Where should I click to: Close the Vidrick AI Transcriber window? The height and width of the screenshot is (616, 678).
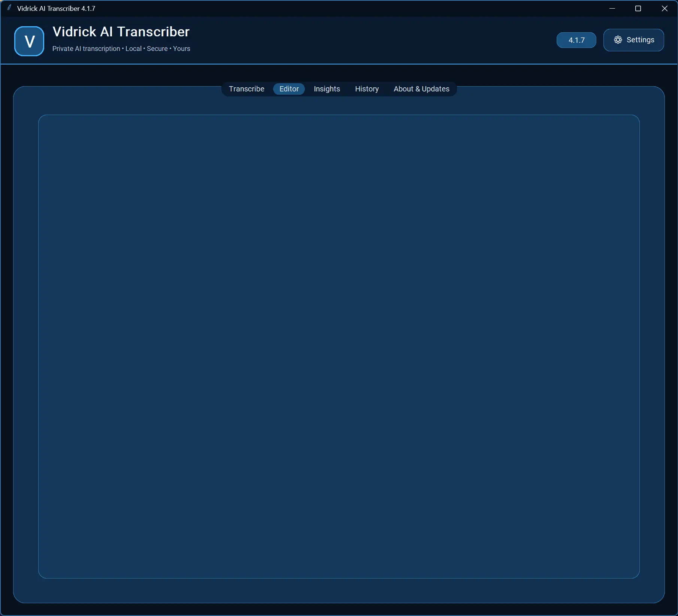[x=664, y=8]
